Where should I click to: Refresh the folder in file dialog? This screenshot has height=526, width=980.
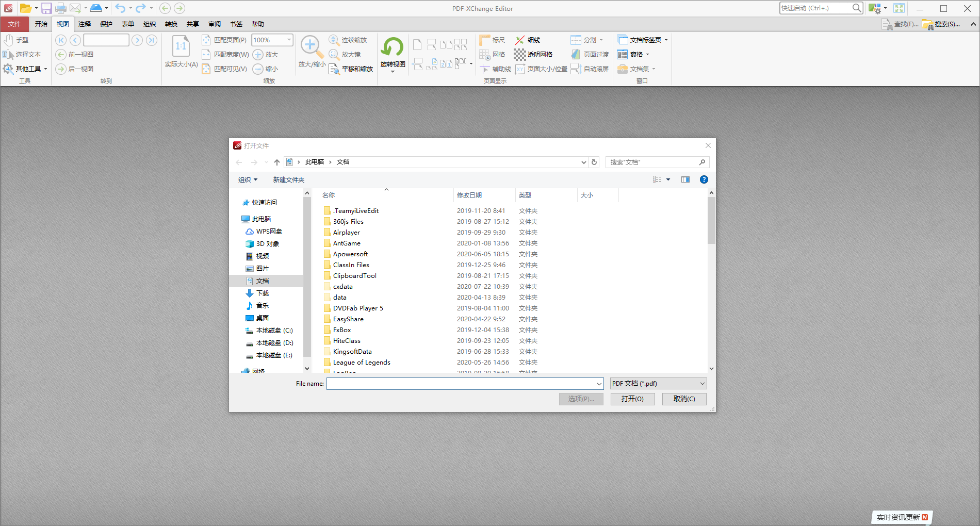click(594, 162)
